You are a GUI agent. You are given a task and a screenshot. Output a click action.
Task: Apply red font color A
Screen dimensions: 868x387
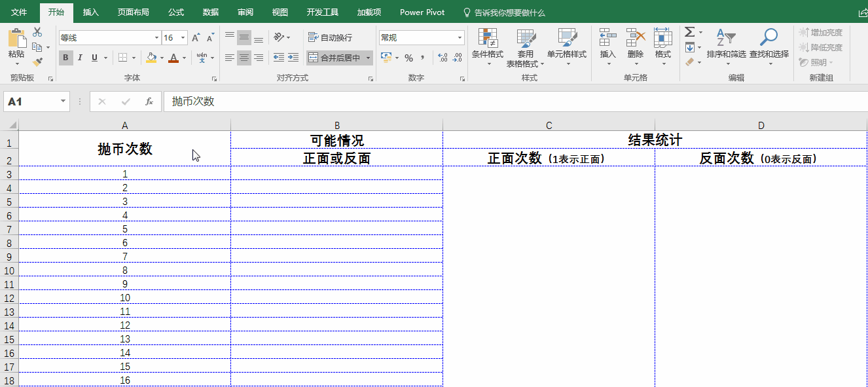[x=173, y=58]
